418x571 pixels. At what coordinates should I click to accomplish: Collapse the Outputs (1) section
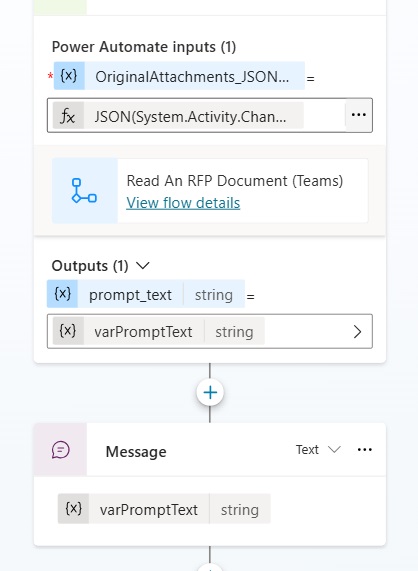[x=143, y=266]
